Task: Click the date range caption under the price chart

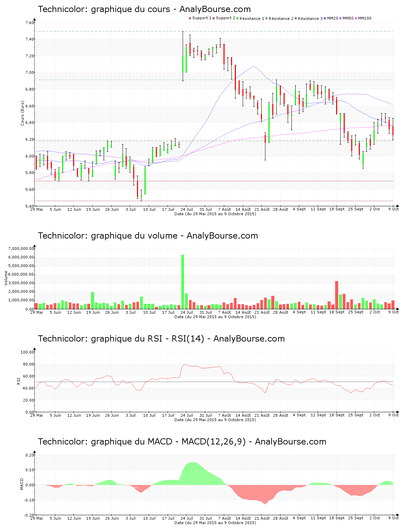Action: coord(215,214)
